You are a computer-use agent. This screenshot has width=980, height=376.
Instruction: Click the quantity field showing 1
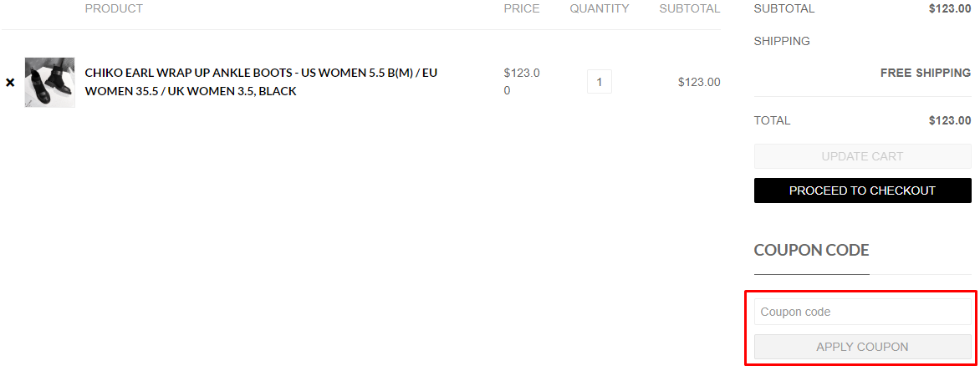pyautogui.click(x=600, y=82)
